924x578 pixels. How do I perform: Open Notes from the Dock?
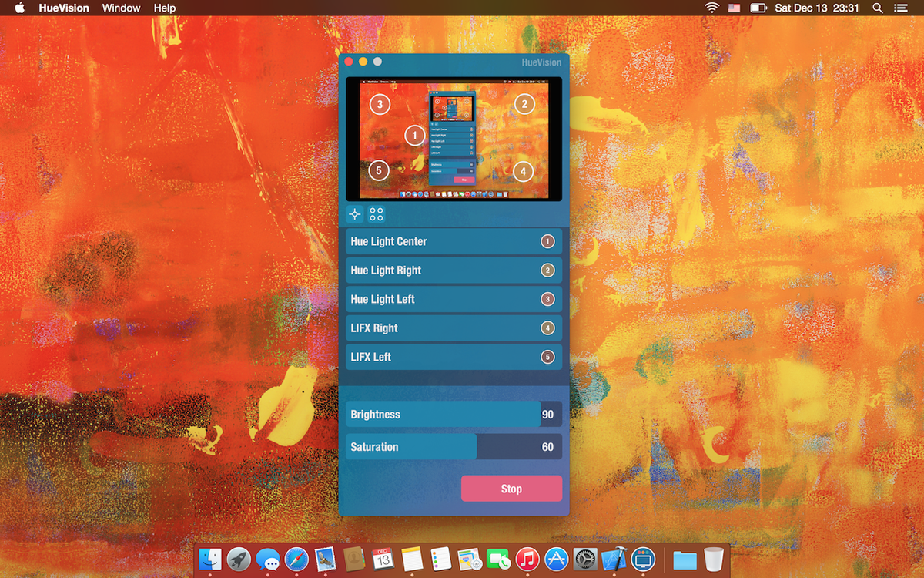click(412, 559)
